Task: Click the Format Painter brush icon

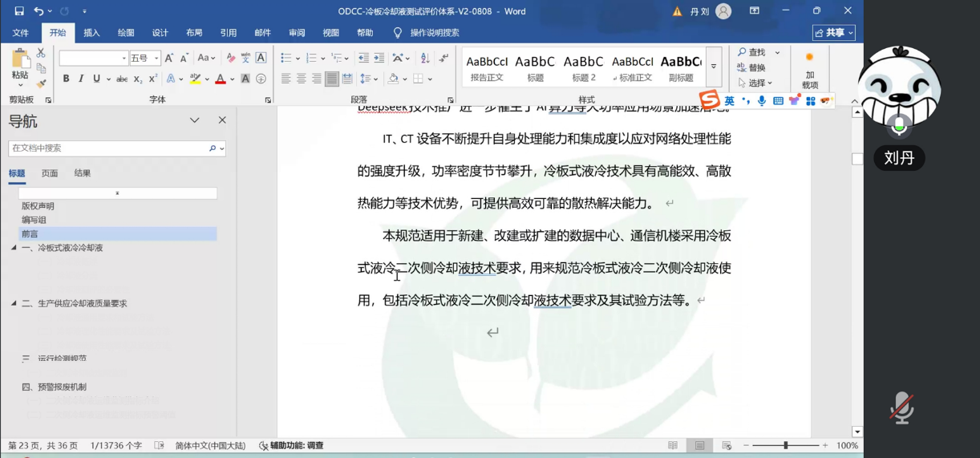Action: (41, 84)
